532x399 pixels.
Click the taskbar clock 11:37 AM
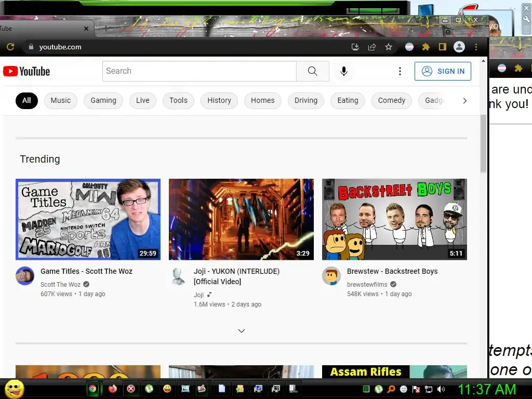pyautogui.click(x=487, y=389)
